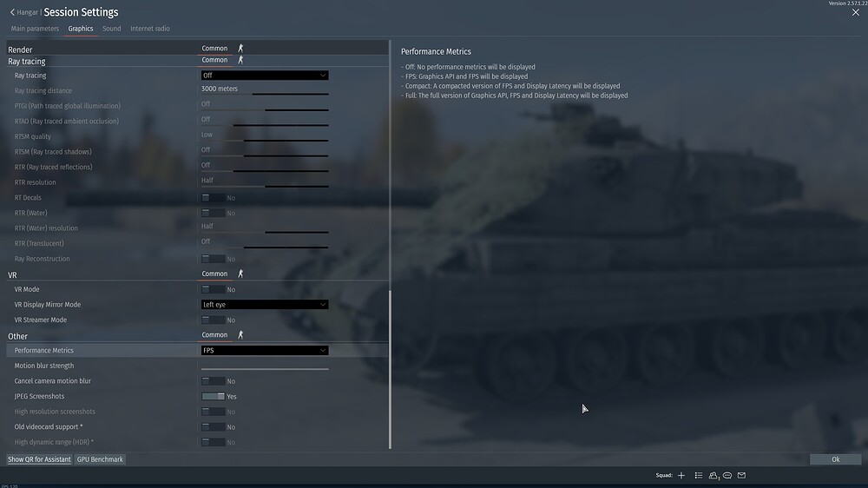Screen dimensions: 868x488
Task: Click the GPU Benchmark button
Action: (100, 459)
